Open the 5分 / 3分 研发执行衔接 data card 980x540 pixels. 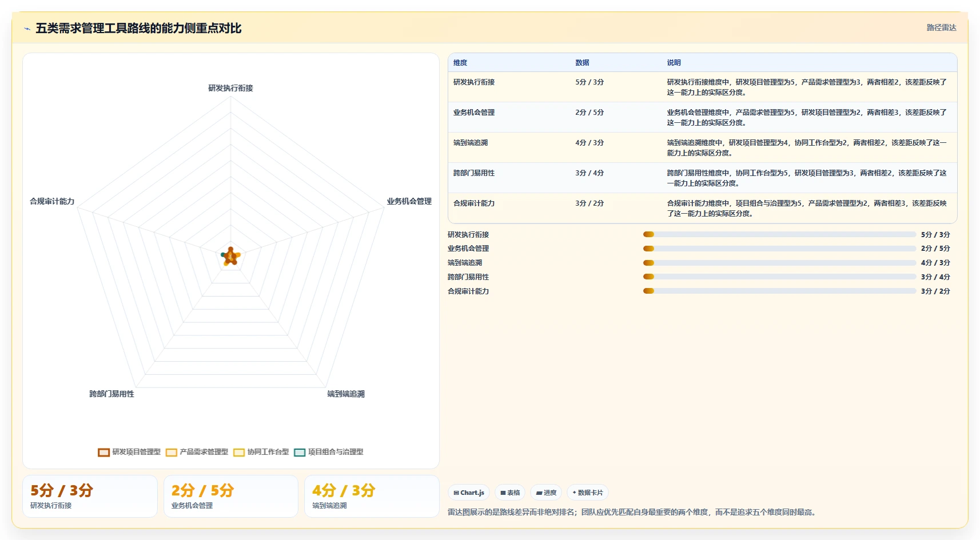click(90, 496)
